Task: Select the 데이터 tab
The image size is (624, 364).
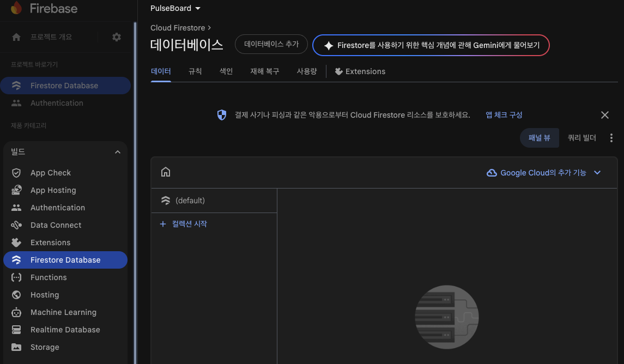Action: click(161, 71)
